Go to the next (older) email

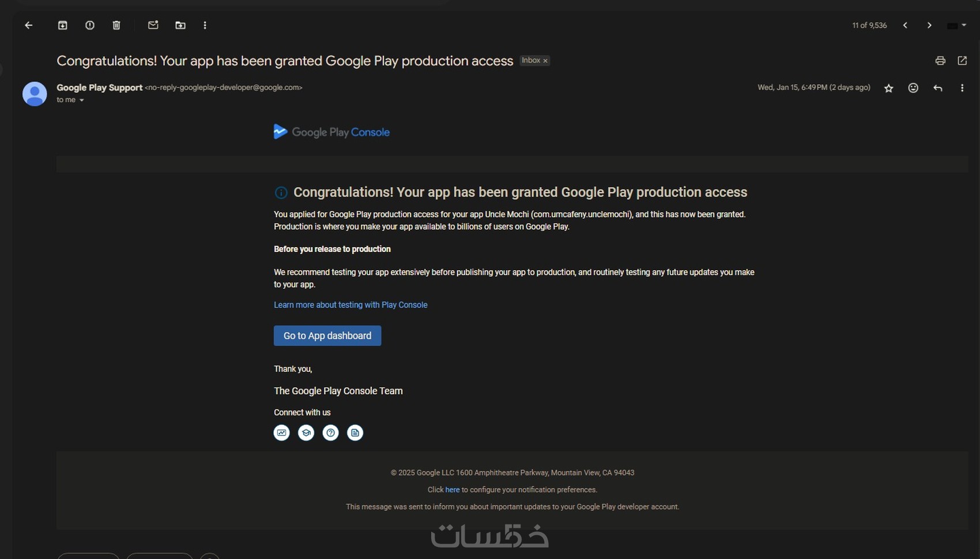pos(929,25)
